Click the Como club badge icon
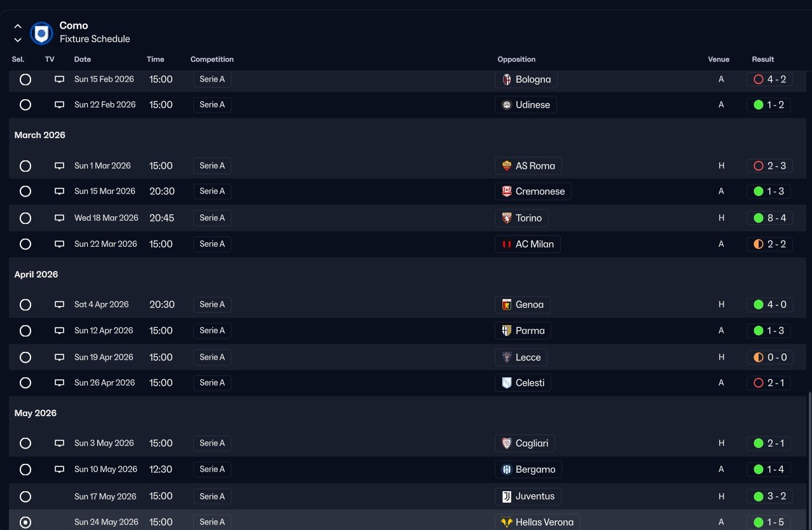This screenshot has height=530, width=812. coord(41,32)
